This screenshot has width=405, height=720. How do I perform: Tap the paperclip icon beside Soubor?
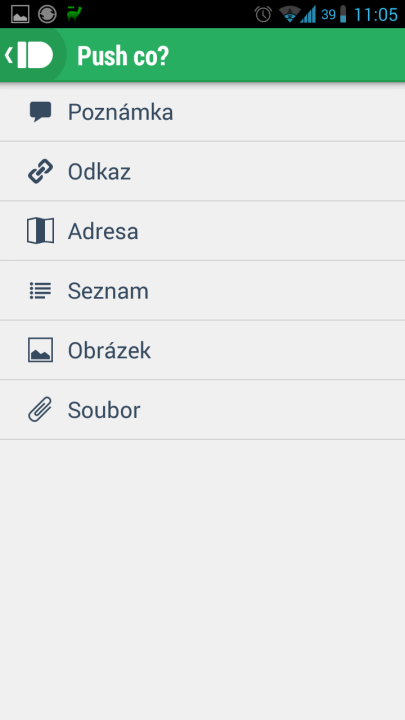[40, 410]
